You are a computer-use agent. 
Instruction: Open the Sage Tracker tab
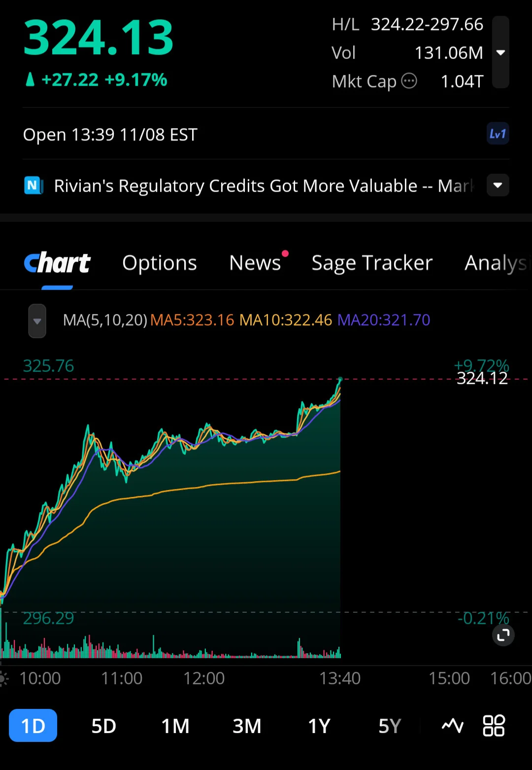tap(372, 263)
